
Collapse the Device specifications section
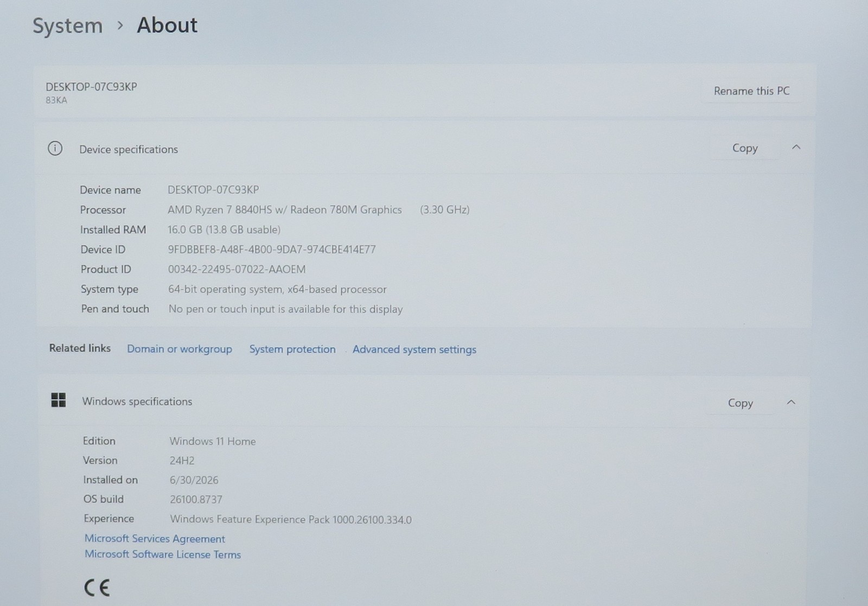coord(796,147)
